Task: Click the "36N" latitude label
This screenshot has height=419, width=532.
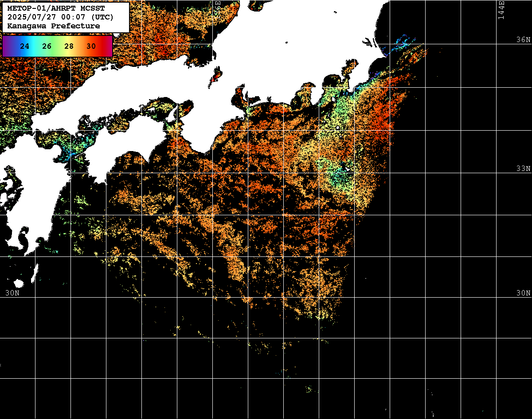Action: 523,39
